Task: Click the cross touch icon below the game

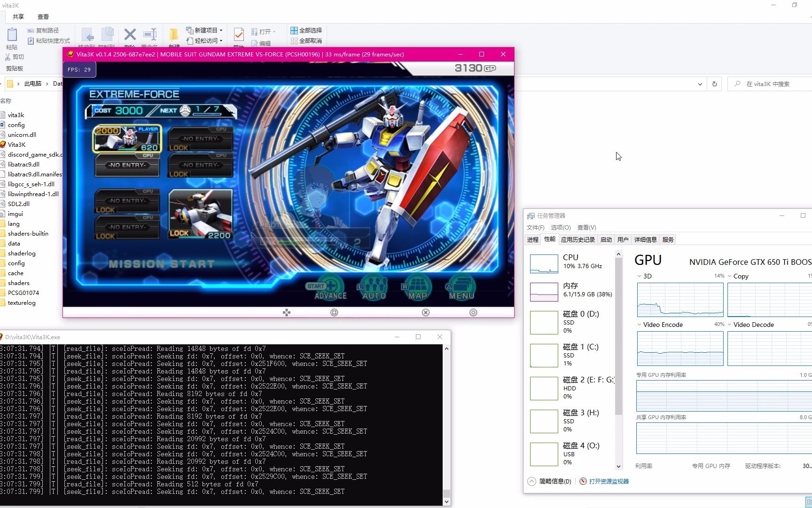Action: 426,312
